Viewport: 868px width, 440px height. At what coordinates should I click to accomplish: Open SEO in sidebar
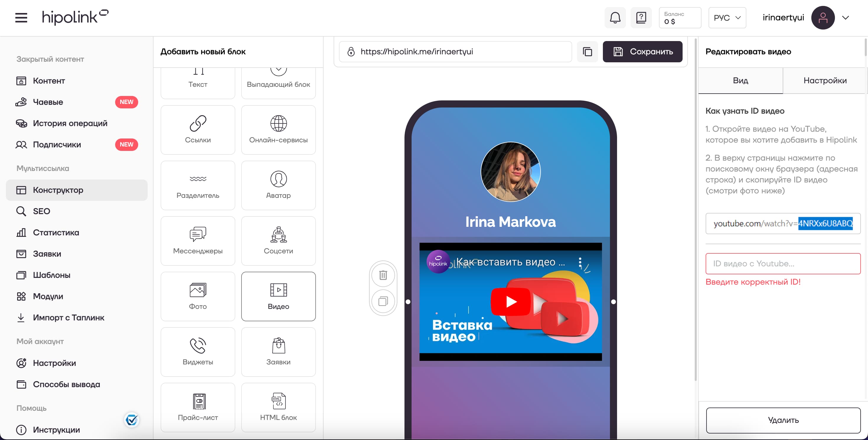click(x=77, y=211)
